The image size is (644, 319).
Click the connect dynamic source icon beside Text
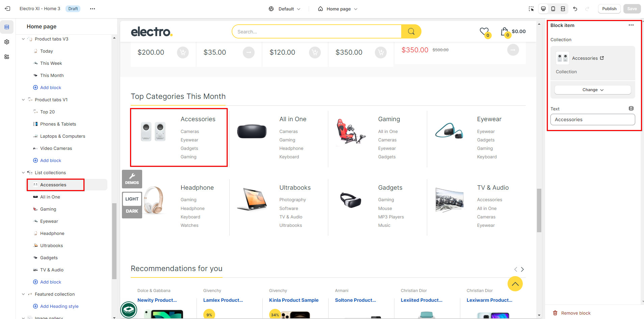[631, 108]
